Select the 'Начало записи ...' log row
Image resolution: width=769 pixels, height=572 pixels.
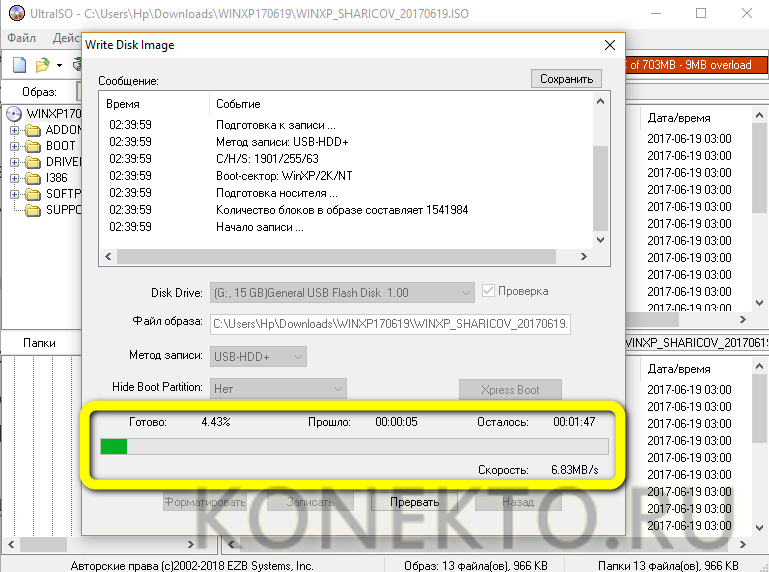click(346, 227)
